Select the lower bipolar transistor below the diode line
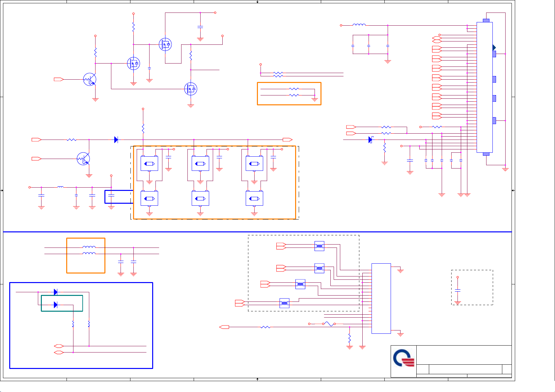Viewport: 555px width, 392px height. tap(83, 159)
